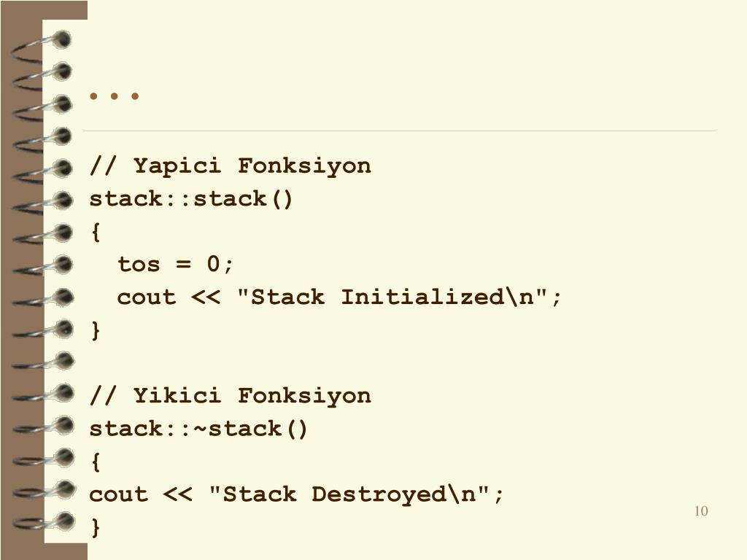Click the three-dot ellipsis title
Screen dimensions: 747x560
click(115, 96)
